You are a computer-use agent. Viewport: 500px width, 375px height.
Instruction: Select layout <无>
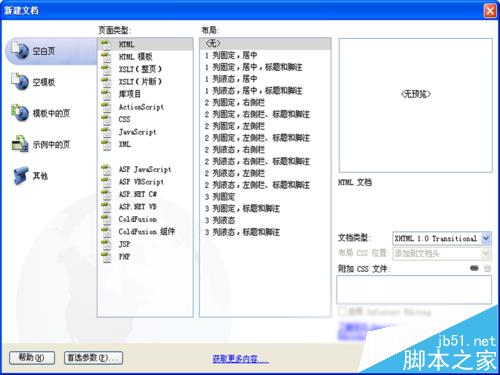coord(265,44)
